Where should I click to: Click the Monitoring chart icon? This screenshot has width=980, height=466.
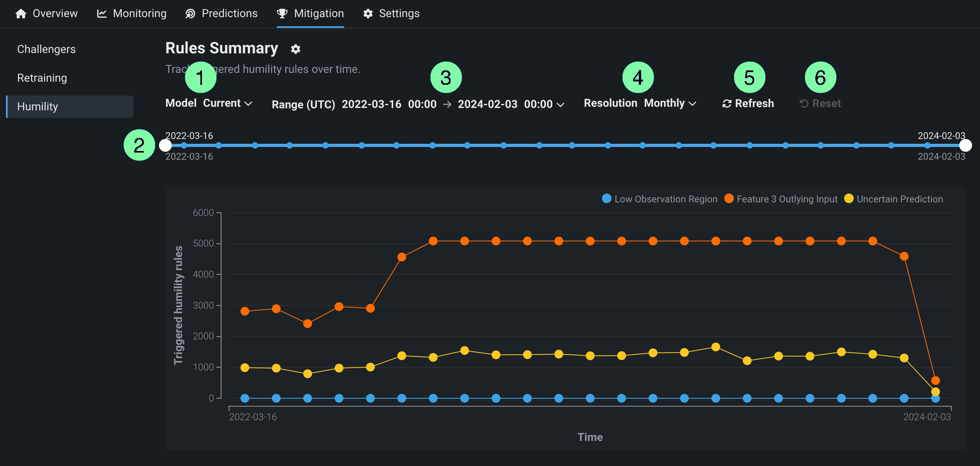coord(102,14)
